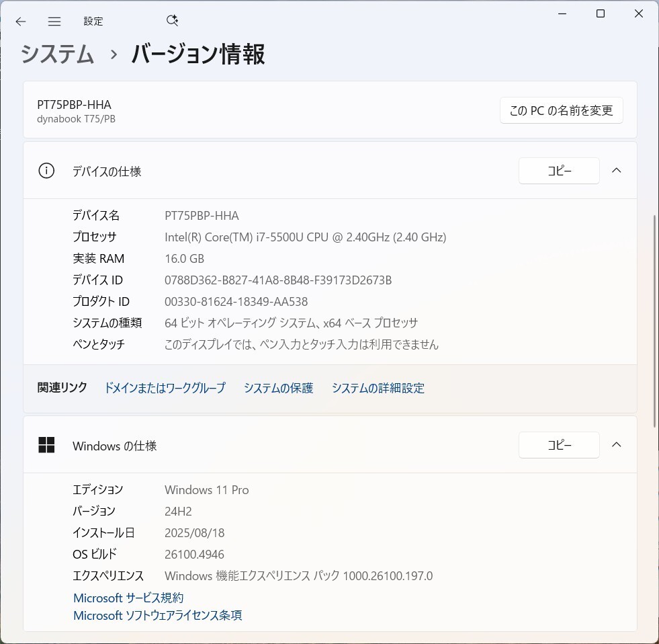Viewport: 659px width, 644px height.
Task: Copy Windows specifications with コピー button
Action: click(559, 445)
